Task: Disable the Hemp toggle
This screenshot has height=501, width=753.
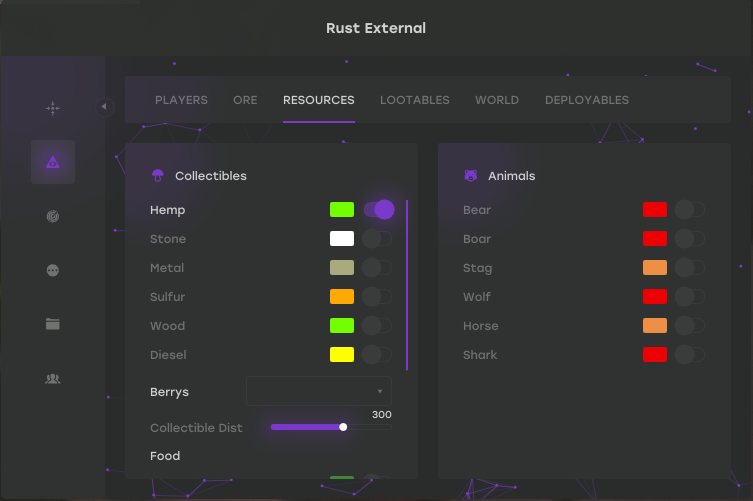Action: pyautogui.click(x=378, y=210)
